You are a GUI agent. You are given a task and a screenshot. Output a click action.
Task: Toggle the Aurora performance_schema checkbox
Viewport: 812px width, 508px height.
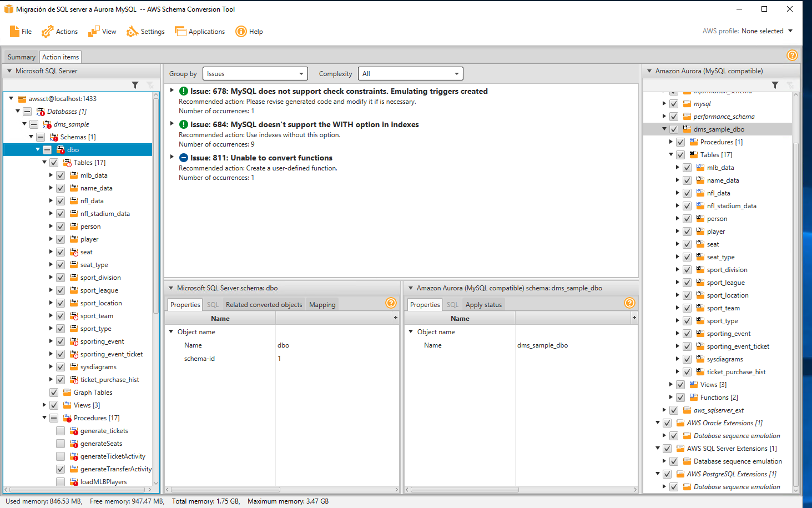[674, 117]
